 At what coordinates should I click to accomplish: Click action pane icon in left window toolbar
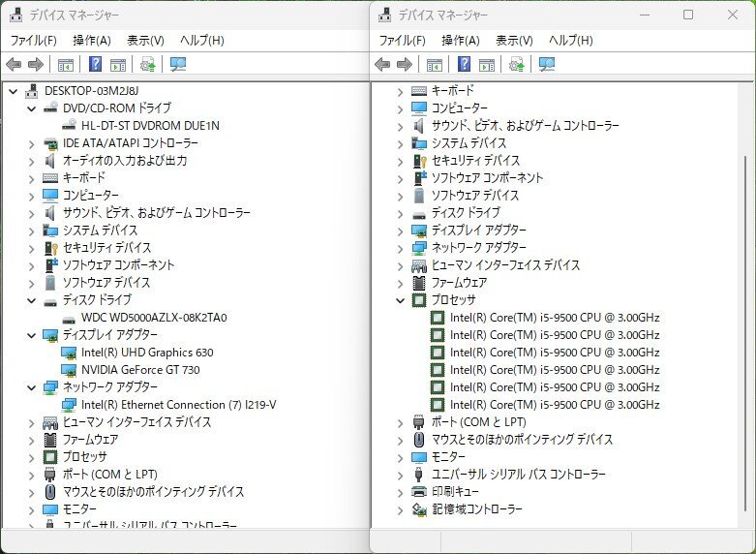(118, 64)
